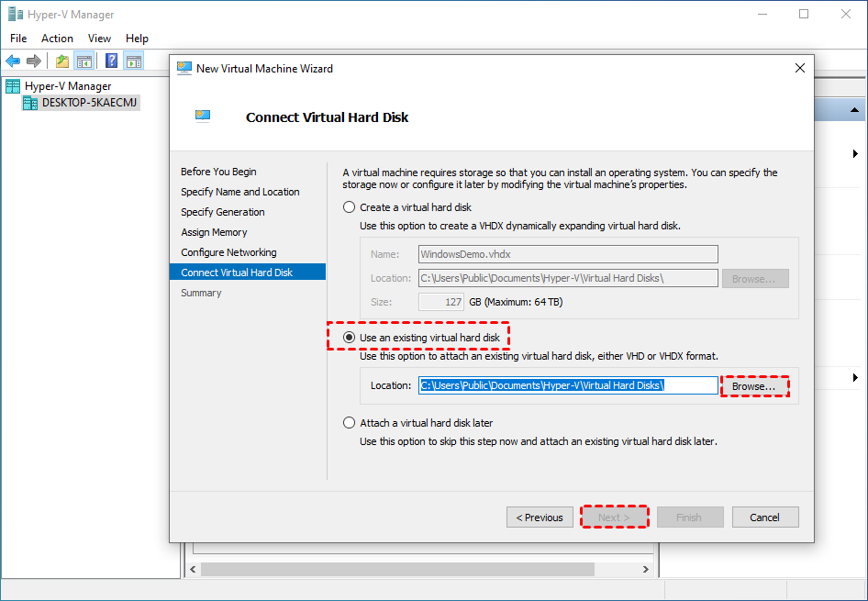Viewport: 868px width, 601px height.
Task: Click the horizontal scrollbar left arrow
Action: [x=194, y=569]
